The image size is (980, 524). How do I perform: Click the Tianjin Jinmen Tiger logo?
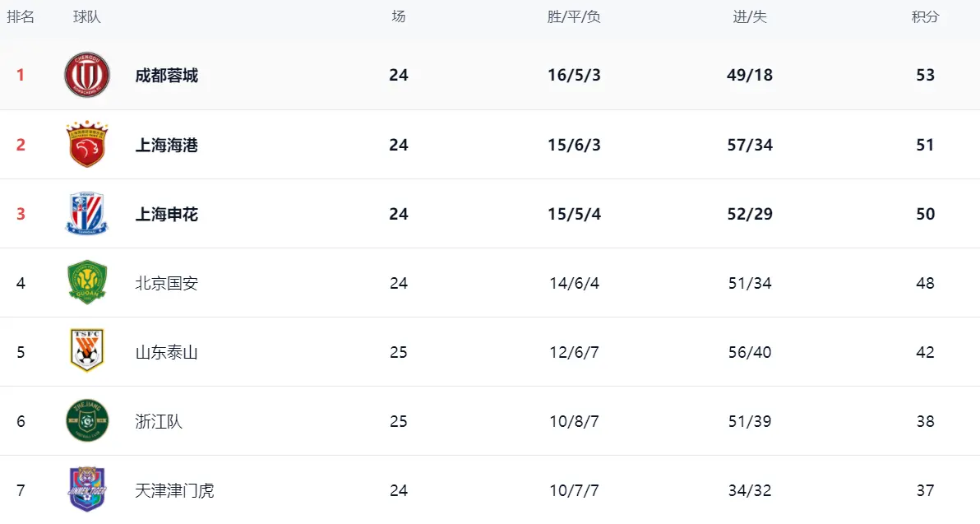point(87,490)
